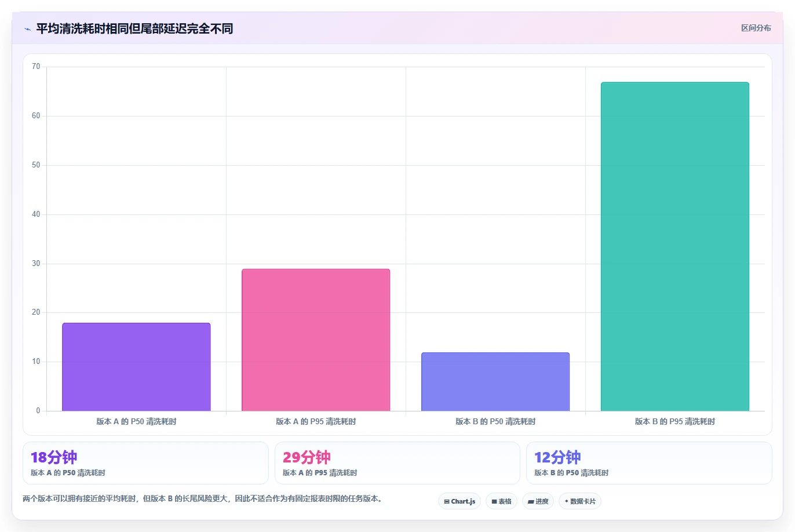The image size is (795, 532).
Task: Click the y-axis value 20
Action: click(x=36, y=312)
